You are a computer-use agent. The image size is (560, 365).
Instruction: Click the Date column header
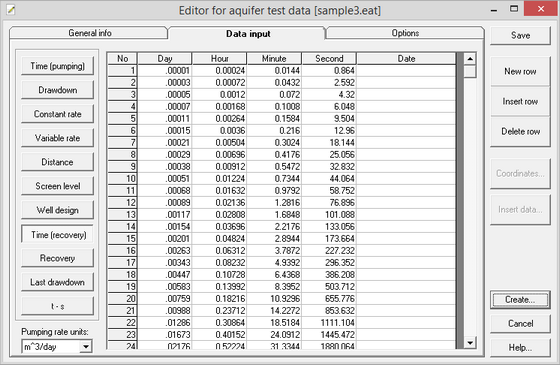click(x=406, y=59)
